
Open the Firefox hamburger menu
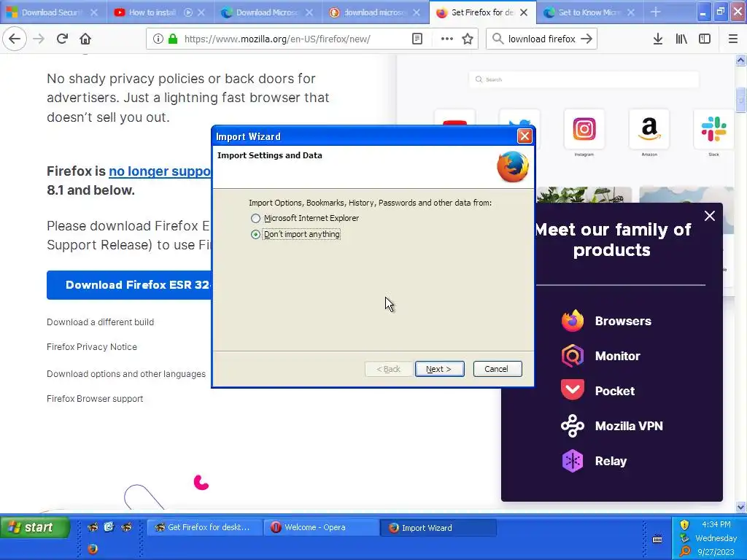[733, 39]
